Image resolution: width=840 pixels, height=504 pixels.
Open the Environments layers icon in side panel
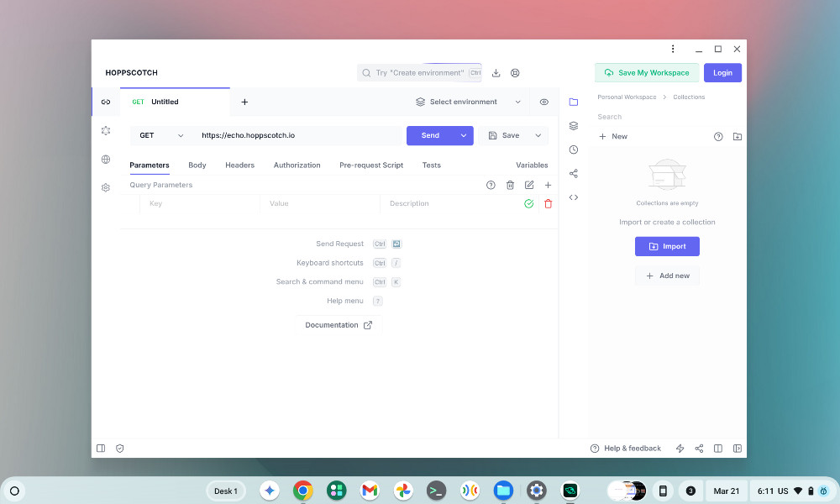point(573,126)
